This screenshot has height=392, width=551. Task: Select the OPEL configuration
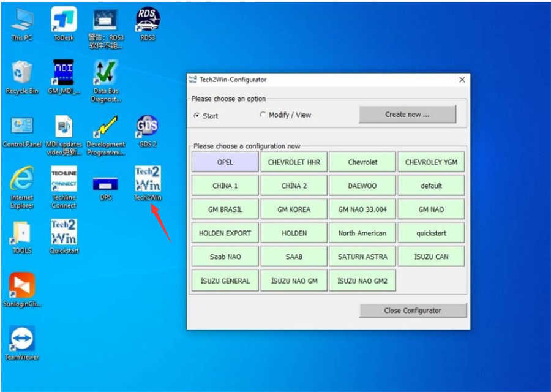pos(225,162)
